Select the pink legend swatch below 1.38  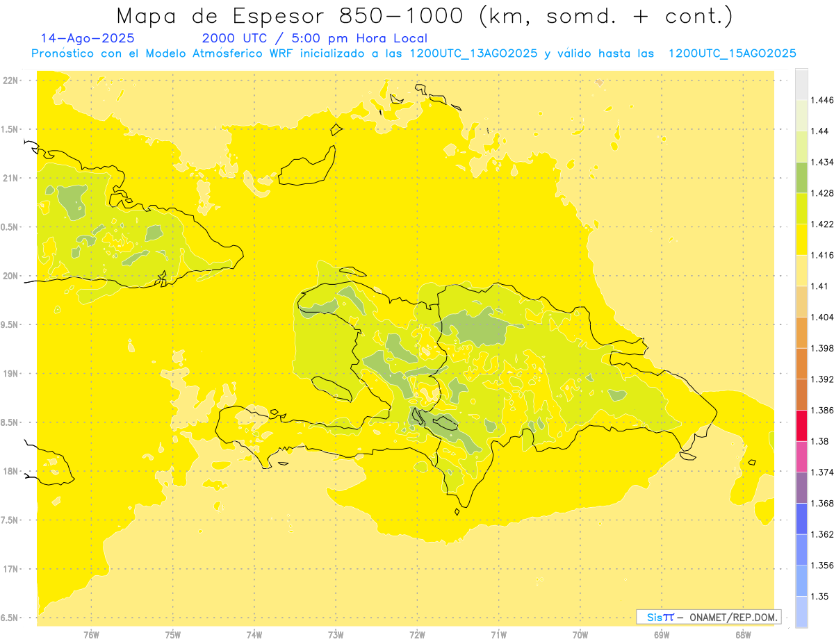tap(801, 456)
